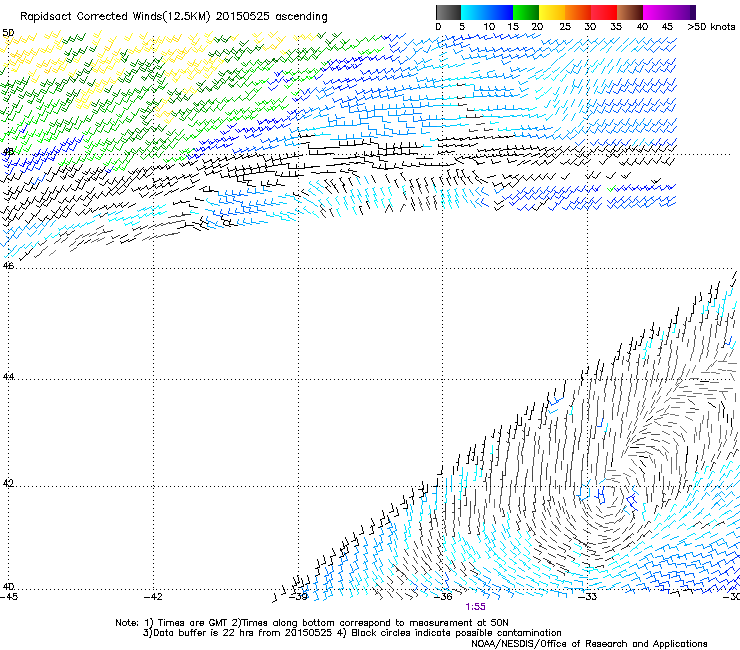
Task: Click the title 'Rapidscat Corrected Winds(12.5KM)'
Action: pyautogui.click(x=115, y=17)
